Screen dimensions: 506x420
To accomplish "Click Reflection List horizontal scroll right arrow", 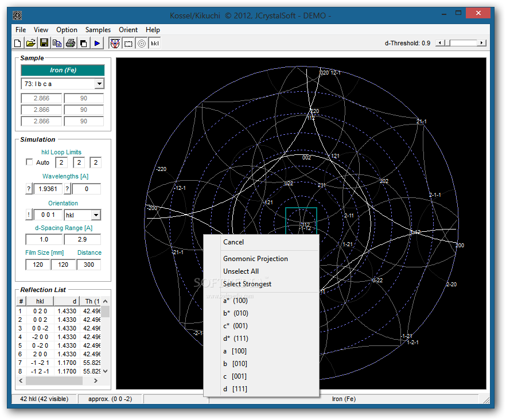I will 95,380.
